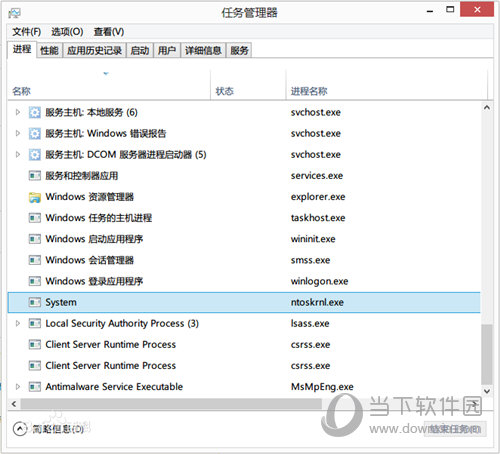Viewport: 500px width, 454px height.
Task: Click the icon next to Windows 会话管理器
Action: click(x=35, y=260)
